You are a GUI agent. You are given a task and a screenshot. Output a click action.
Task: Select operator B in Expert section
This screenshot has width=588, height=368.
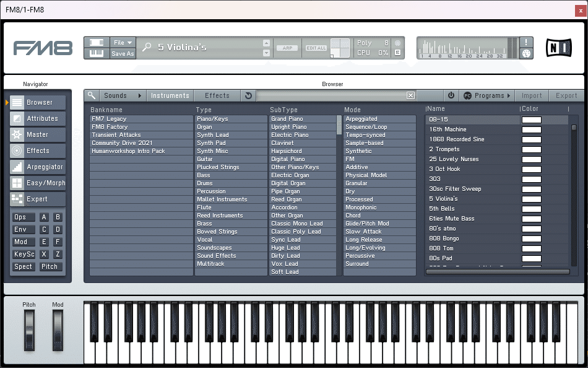pyautogui.click(x=58, y=217)
